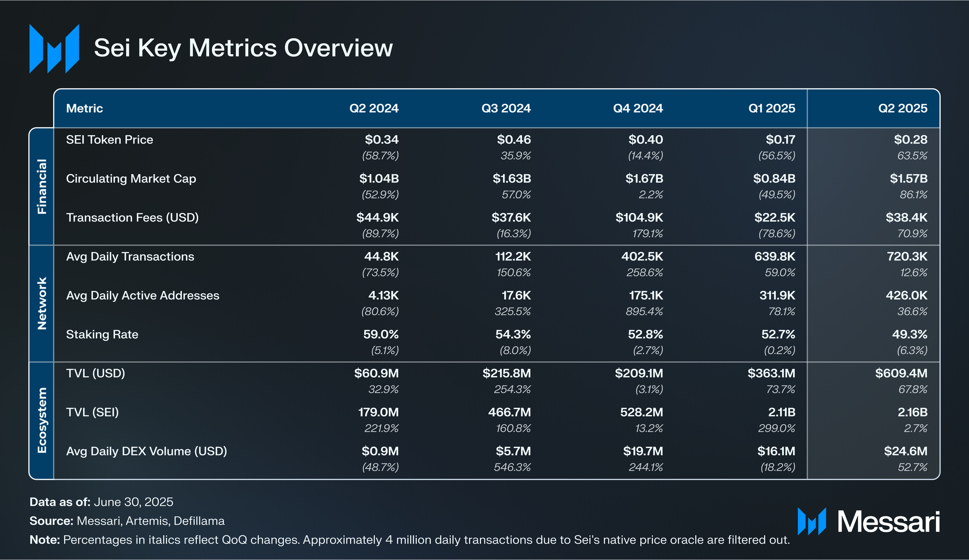
Task: Select the Q2 2025 column header
Action: [x=902, y=109]
